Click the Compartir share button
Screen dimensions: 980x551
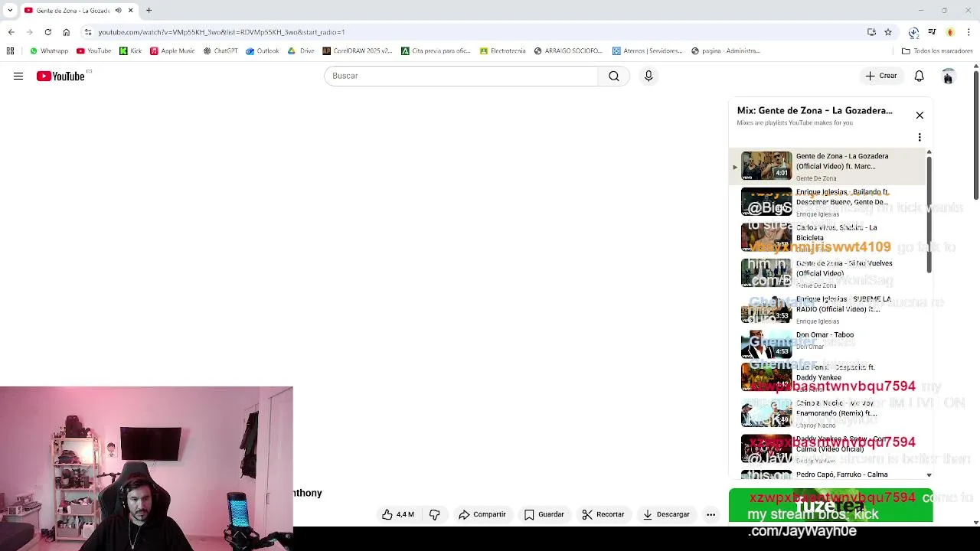(482, 514)
